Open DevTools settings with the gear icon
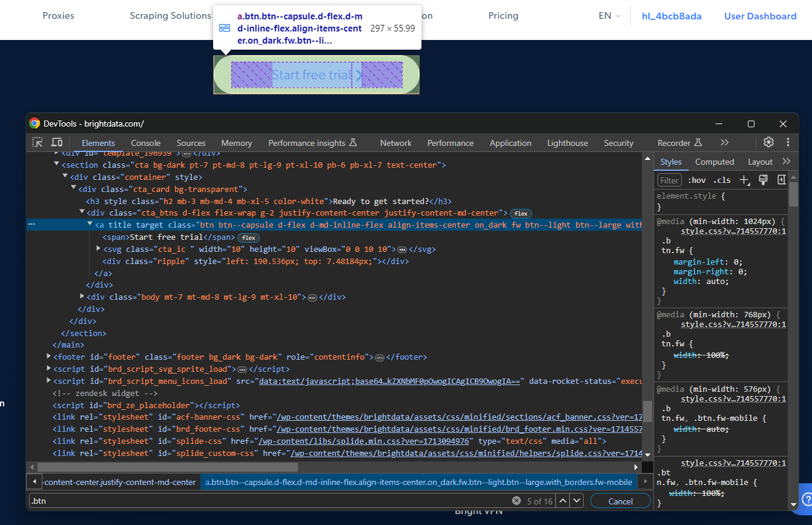 coord(768,142)
